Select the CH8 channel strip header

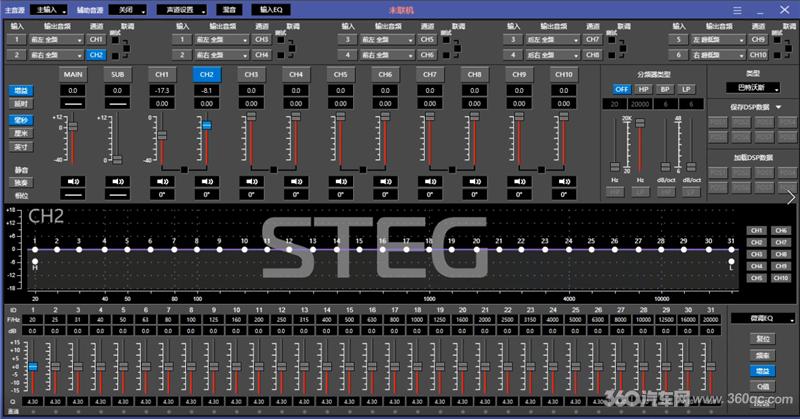click(x=474, y=75)
